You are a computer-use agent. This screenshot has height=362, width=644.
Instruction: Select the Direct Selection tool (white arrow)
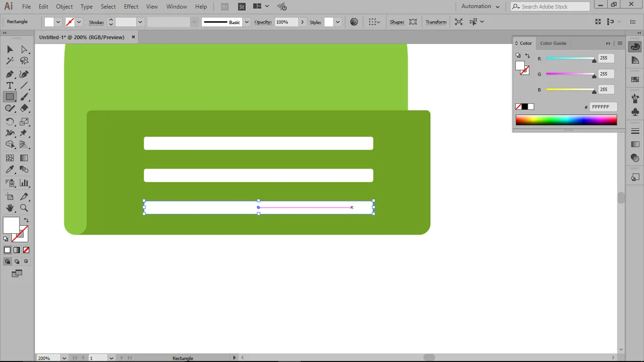click(24, 49)
